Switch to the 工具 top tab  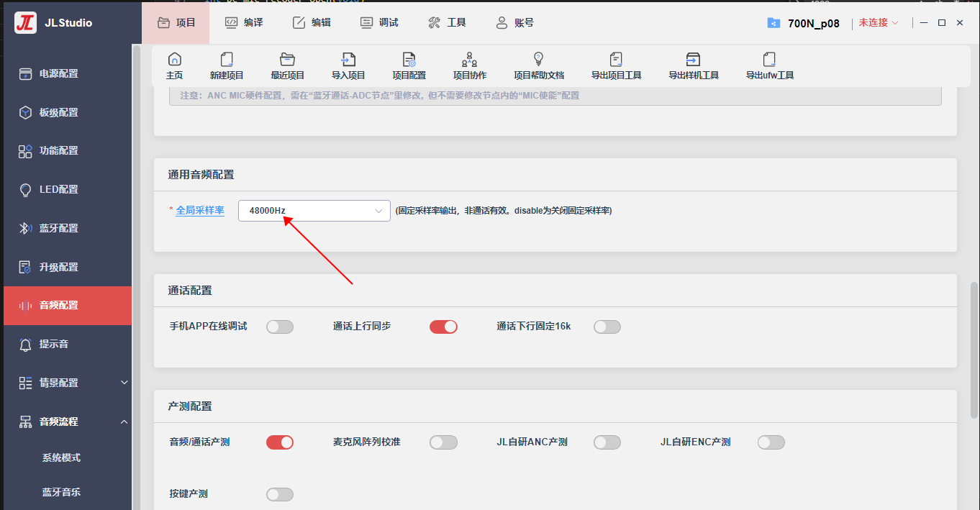(447, 22)
